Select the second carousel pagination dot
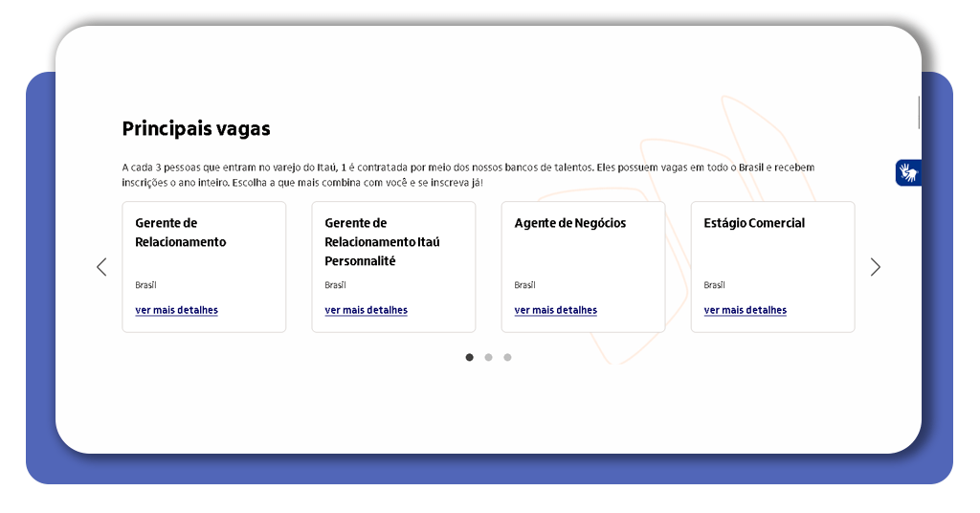Viewport: 980px width, 513px height. coord(489,357)
